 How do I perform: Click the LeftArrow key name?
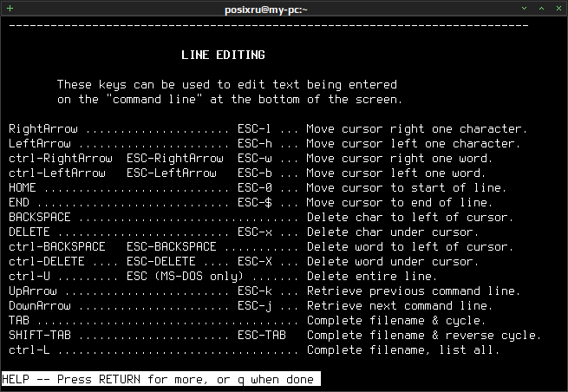tap(40, 143)
